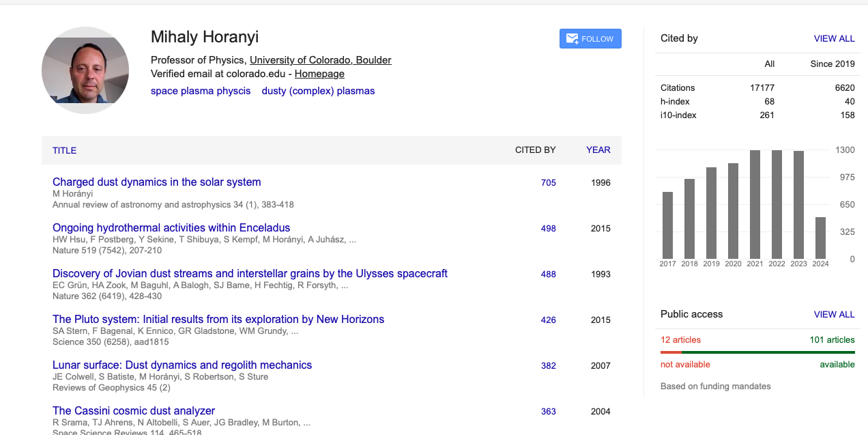Open the Homepage link
868x435 pixels.
pos(319,74)
